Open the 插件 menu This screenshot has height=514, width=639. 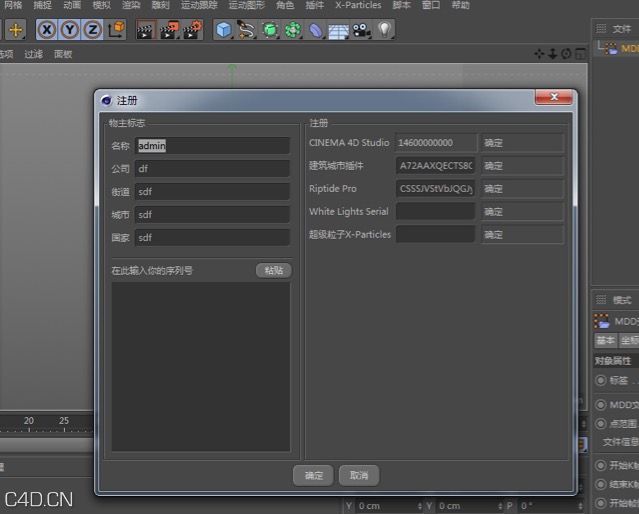(x=315, y=5)
